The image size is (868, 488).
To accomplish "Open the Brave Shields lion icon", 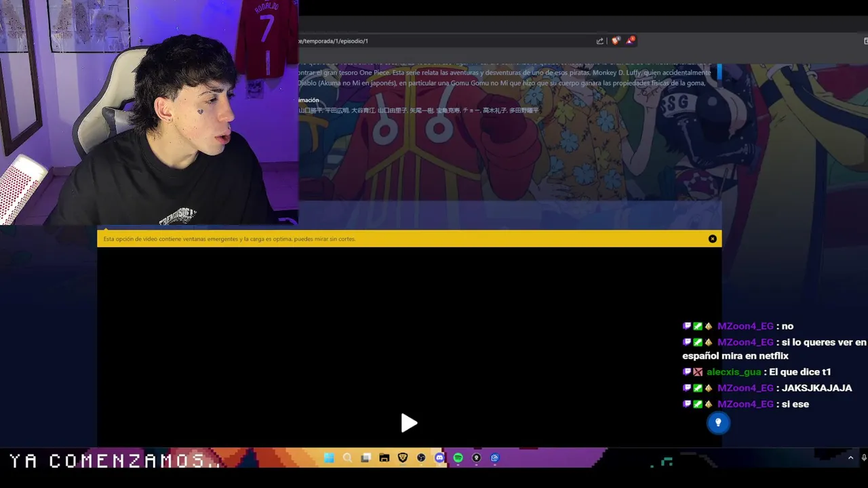I will click(x=616, y=41).
